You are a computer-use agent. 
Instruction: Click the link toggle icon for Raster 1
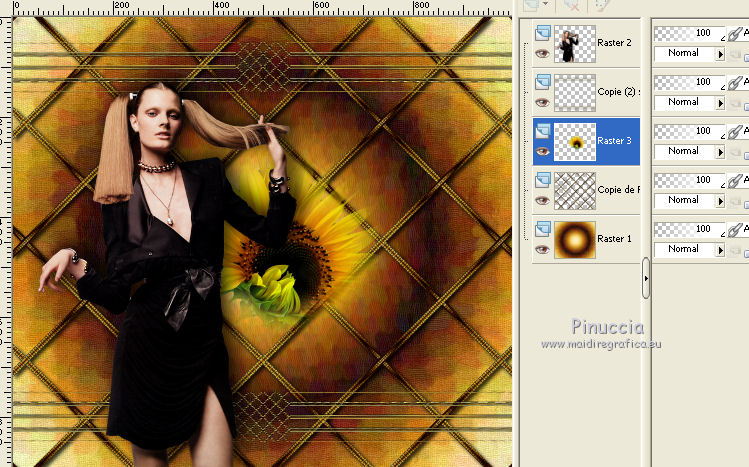(x=735, y=230)
